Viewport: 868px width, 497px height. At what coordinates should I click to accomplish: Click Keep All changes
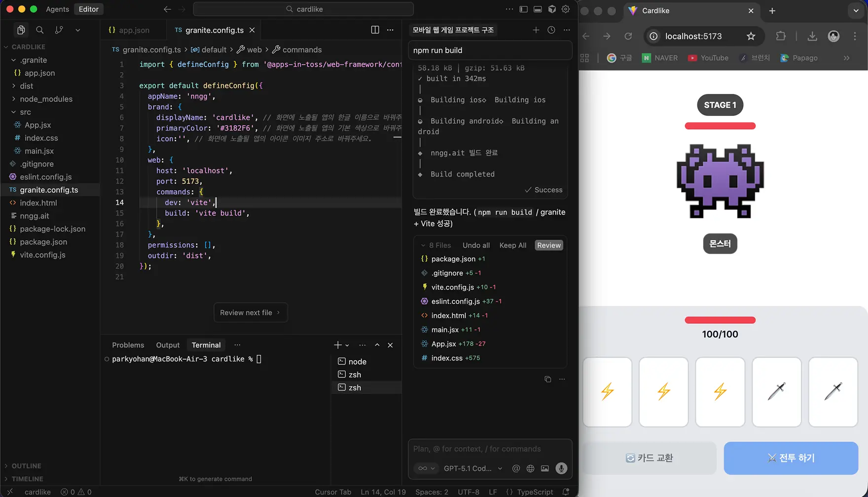click(512, 245)
